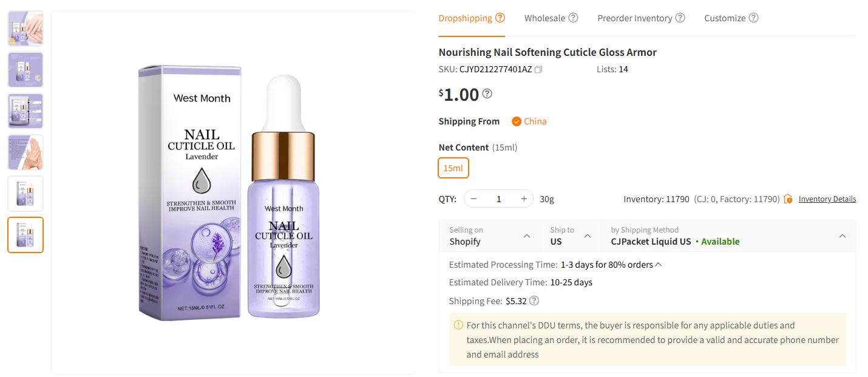Open the Ship to US dropdown
868x377 pixels.
pos(587,236)
